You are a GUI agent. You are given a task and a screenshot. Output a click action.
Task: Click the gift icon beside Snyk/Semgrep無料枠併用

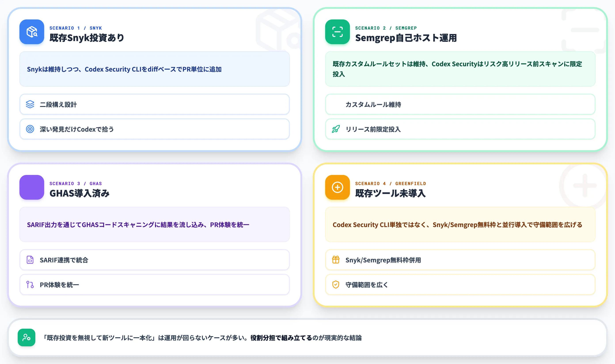[336, 260]
